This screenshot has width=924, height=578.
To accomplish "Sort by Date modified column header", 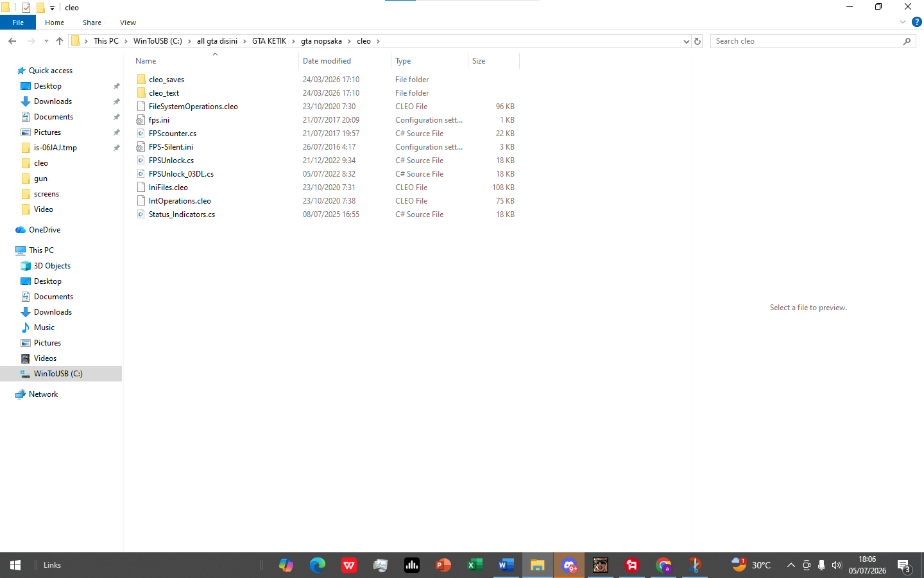I will [x=345, y=61].
